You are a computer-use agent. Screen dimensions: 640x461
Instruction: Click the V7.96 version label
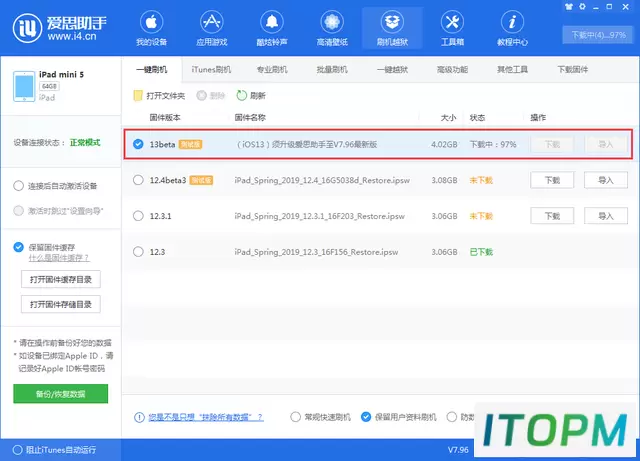[458, 450]
